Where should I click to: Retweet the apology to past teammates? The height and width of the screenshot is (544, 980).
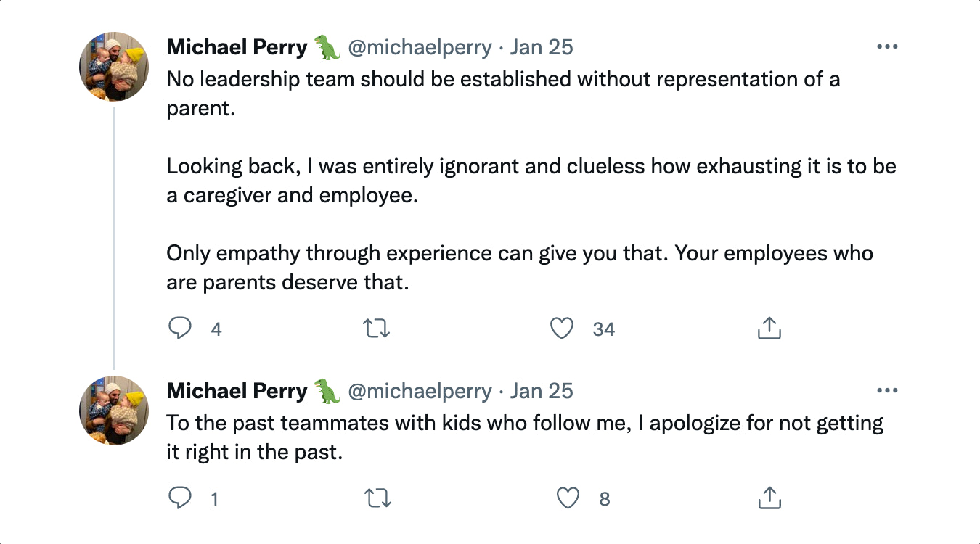click(376, 498)
